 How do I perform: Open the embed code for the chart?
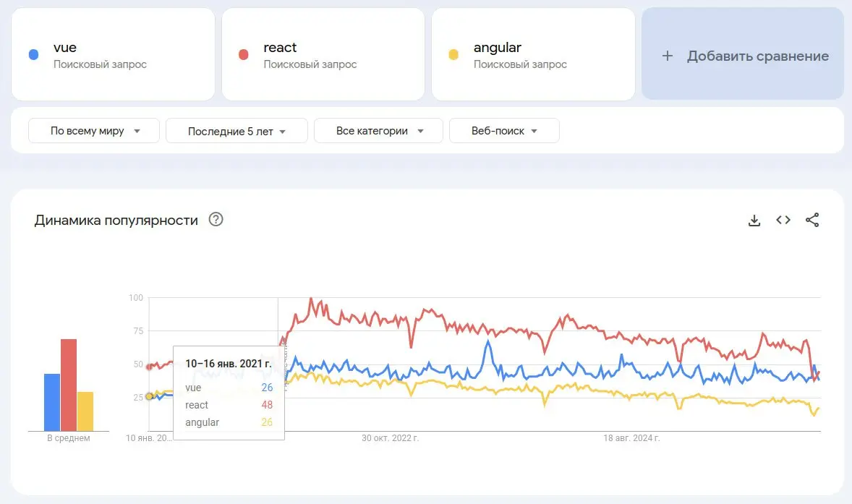[783, 220]
